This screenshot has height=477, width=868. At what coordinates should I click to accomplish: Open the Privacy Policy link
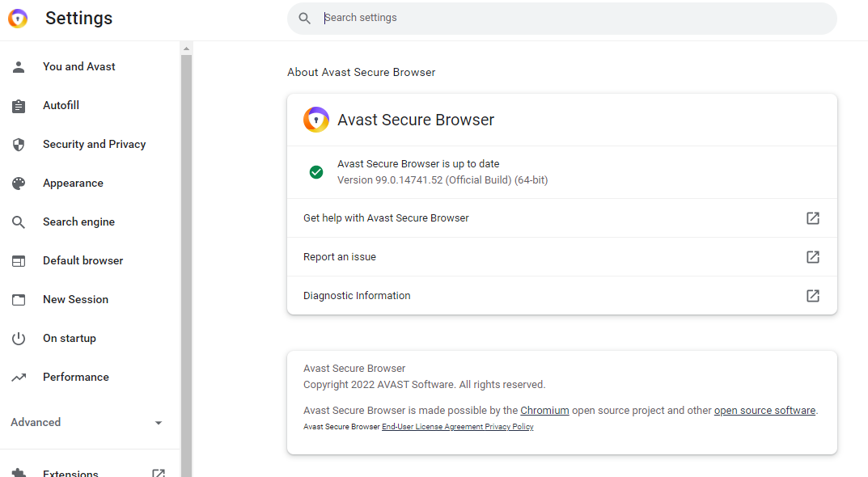(x=509, y=427)
